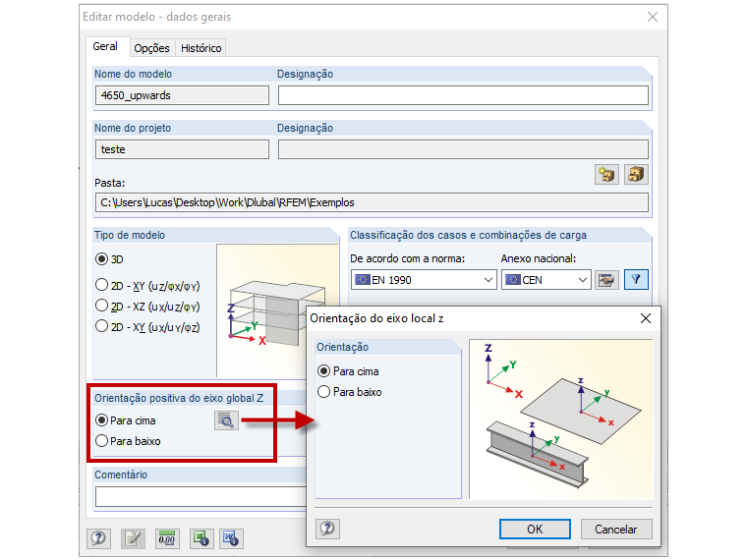Click the project name field teste

(x=182, y=149)
